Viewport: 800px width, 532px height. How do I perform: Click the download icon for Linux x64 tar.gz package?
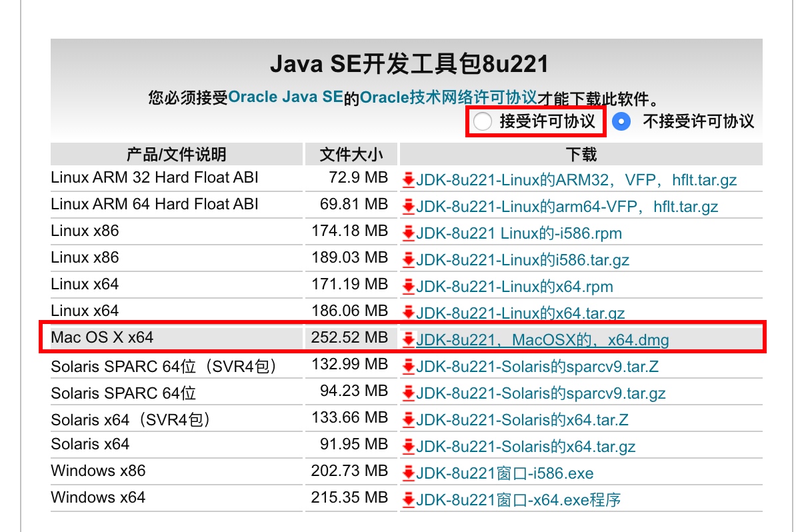coord(409,311)
